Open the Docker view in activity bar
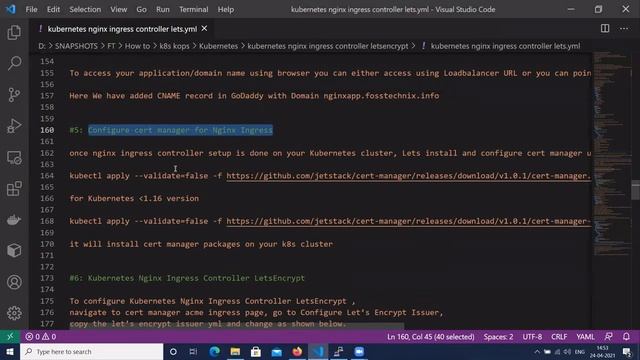 pos(14,220)
